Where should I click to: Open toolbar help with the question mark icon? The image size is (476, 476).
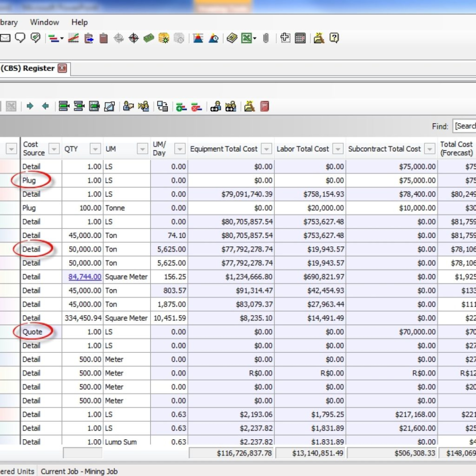[x=334, y=38]
